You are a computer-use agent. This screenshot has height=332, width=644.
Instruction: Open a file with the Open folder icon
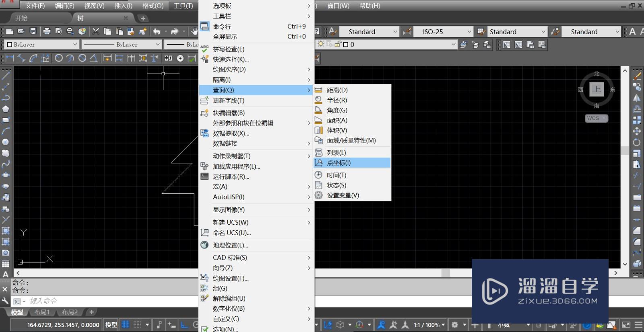21,31
